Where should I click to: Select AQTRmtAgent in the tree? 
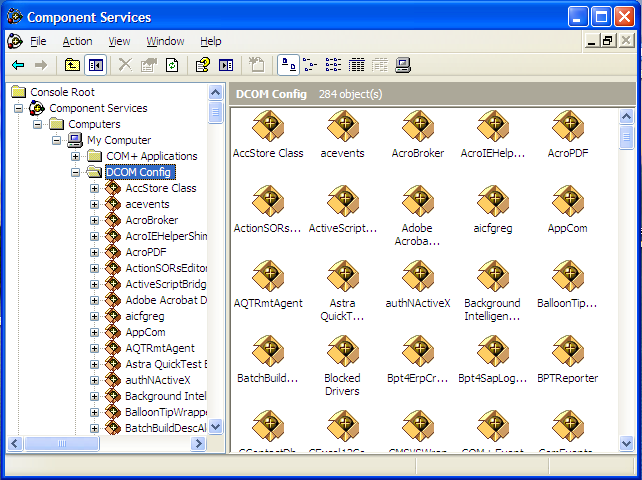160,349
